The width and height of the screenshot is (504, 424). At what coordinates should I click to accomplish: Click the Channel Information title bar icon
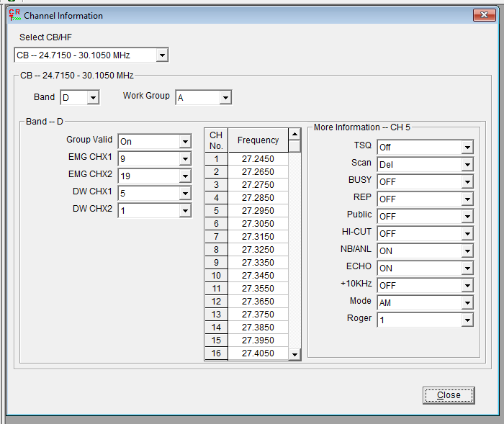(15, 15)
